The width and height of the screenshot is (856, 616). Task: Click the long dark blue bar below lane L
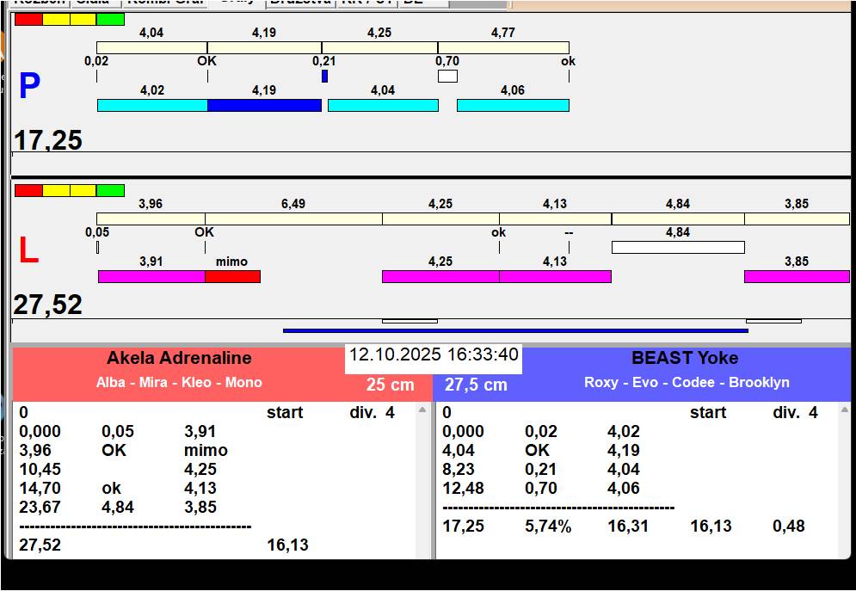[x=515, y=330]
